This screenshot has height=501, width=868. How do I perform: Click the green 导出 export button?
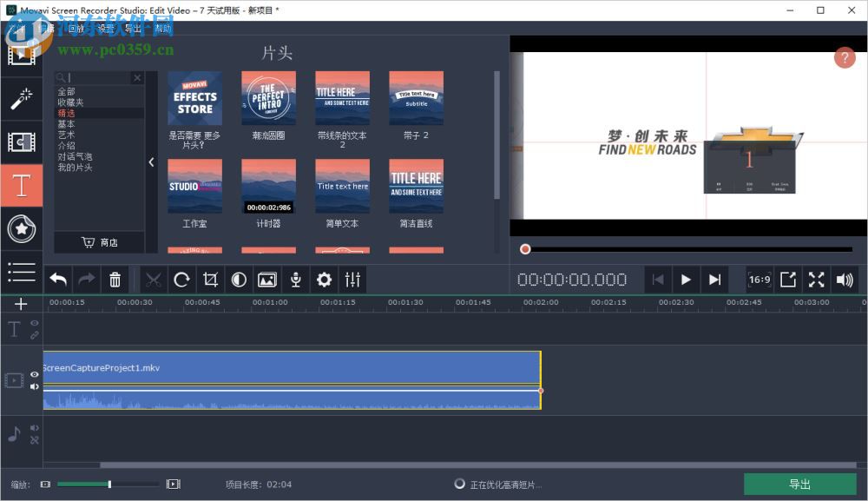click(799, 484)
